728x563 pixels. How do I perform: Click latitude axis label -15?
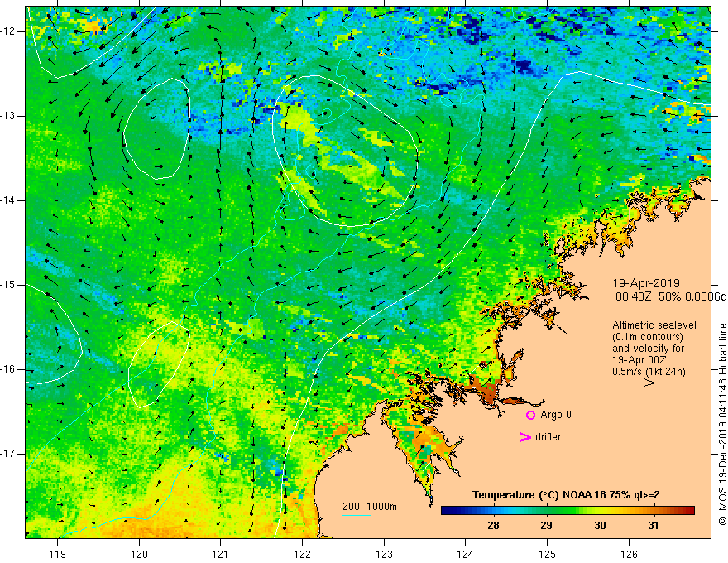pos(9,285)
